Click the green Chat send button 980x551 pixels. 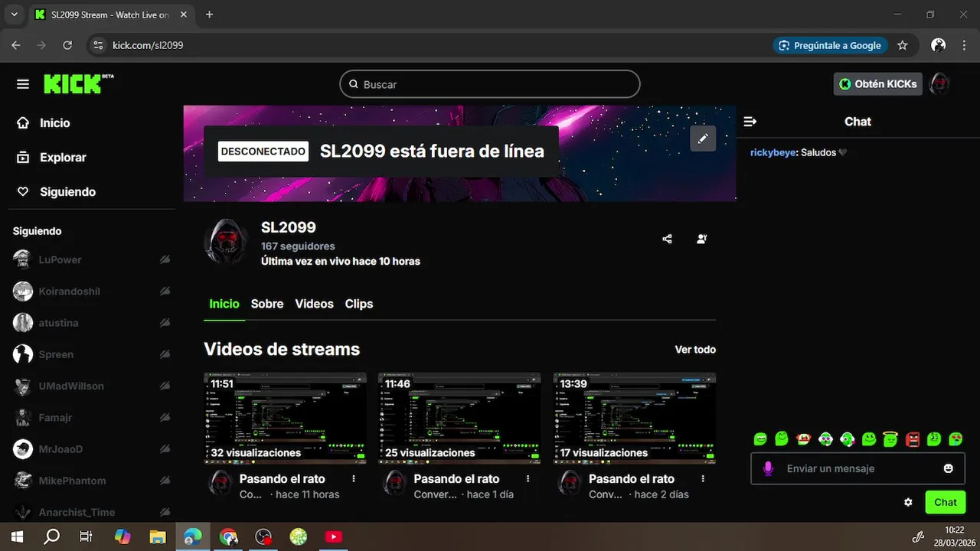tap(945, 502)
